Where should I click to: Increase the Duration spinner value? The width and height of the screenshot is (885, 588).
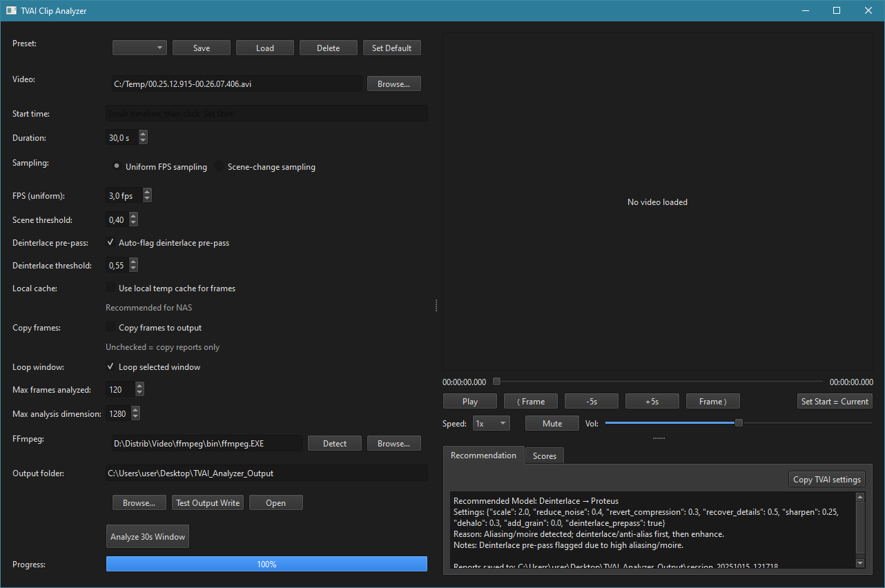[143, 135]
